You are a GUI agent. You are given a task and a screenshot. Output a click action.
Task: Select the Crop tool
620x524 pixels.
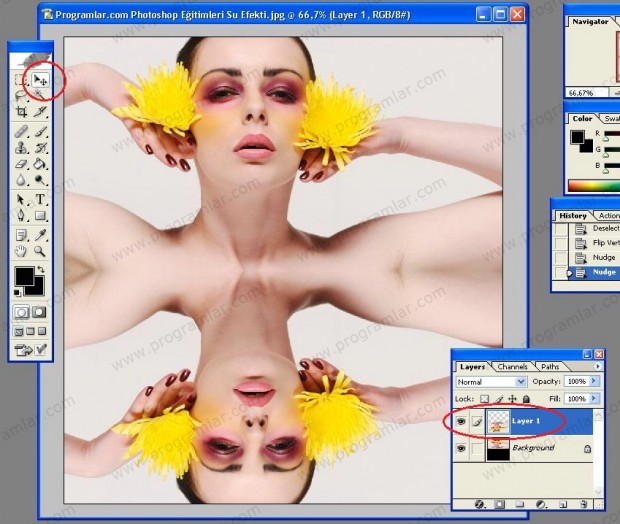(x=21, y=112)
